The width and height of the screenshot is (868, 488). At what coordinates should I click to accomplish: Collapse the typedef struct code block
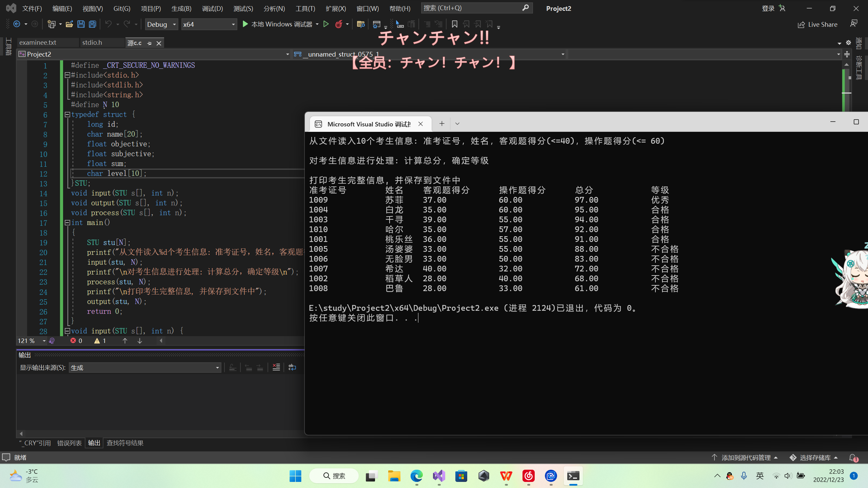[67, 115]
